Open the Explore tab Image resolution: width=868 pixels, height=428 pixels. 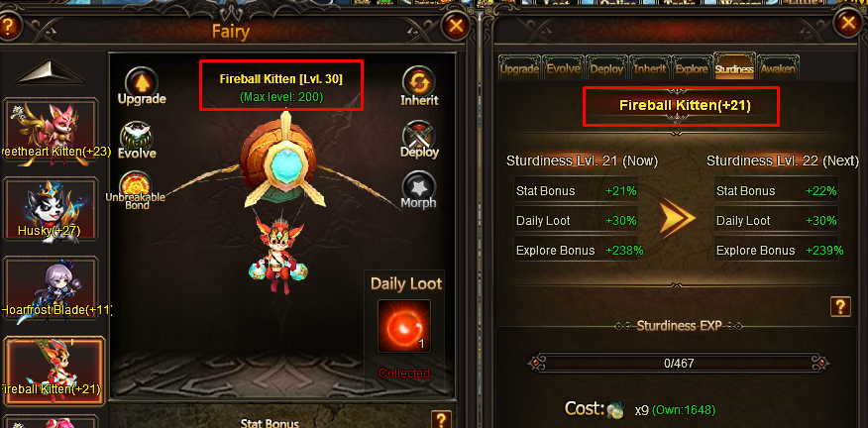[692, 68]
